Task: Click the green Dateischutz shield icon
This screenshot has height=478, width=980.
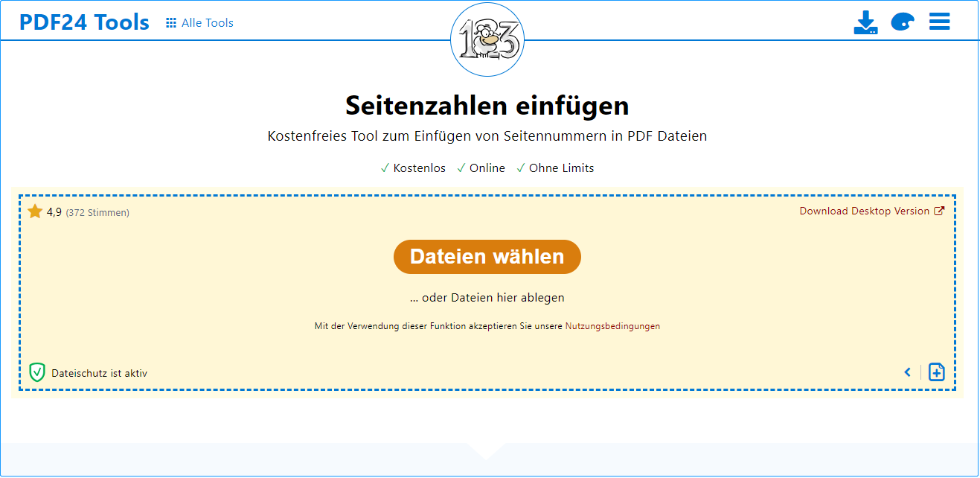Action: point(36,372)
